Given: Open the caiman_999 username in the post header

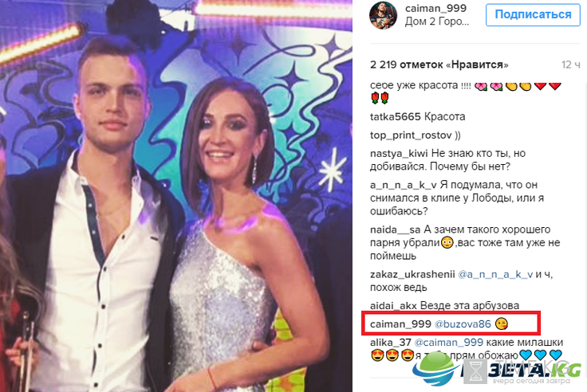Looking at the screenshot, I should coord(435,8).
